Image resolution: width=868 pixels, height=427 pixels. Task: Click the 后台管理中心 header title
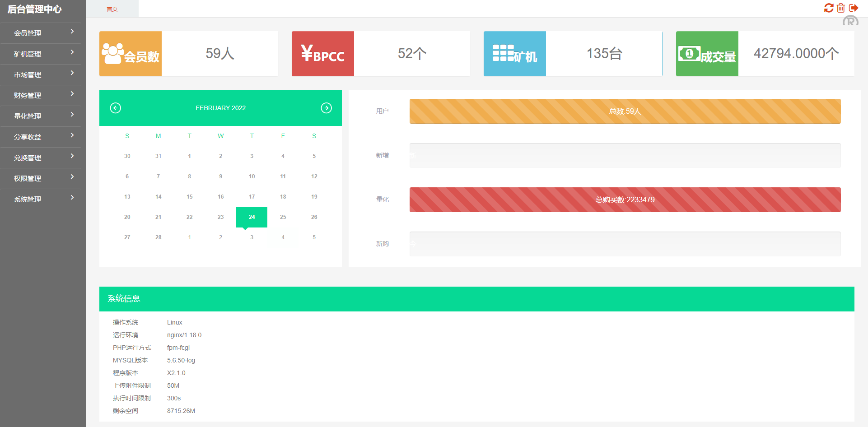[x=35, y=9]
